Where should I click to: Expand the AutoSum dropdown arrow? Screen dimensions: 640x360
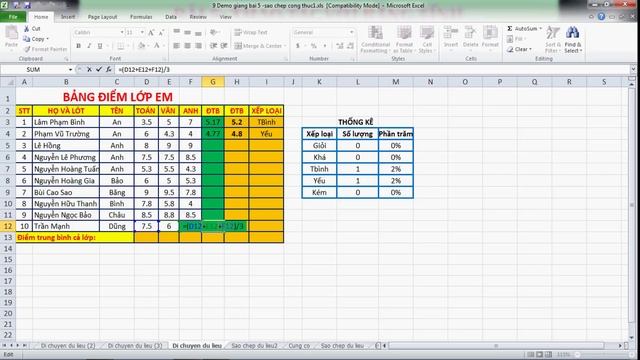point(540,29)
